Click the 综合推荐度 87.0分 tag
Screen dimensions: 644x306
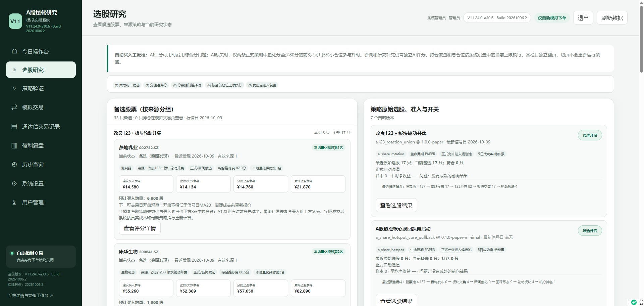pyautogui.click(x=232, y=168)
